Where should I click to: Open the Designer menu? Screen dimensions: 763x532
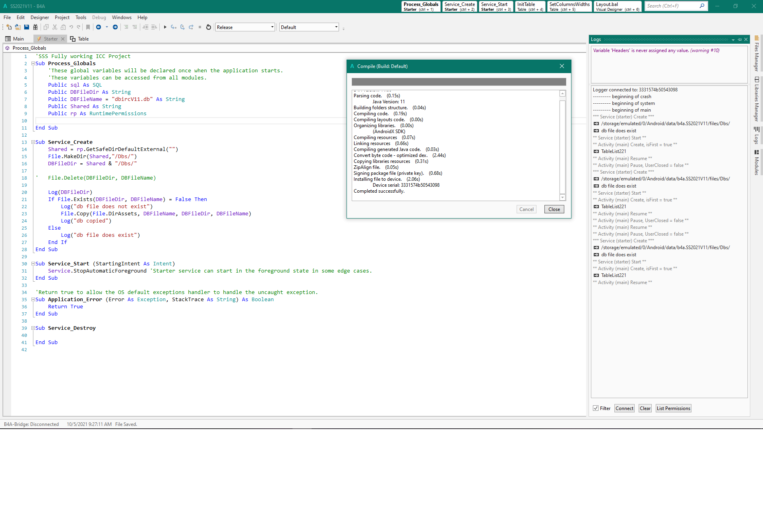(x=39, y=17)
